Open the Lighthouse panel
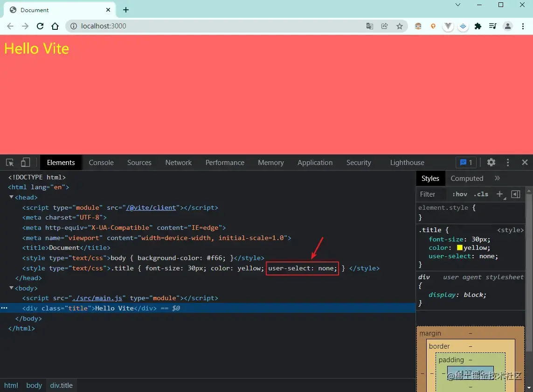Screen dimensions: 533x392 pos(407,162)
